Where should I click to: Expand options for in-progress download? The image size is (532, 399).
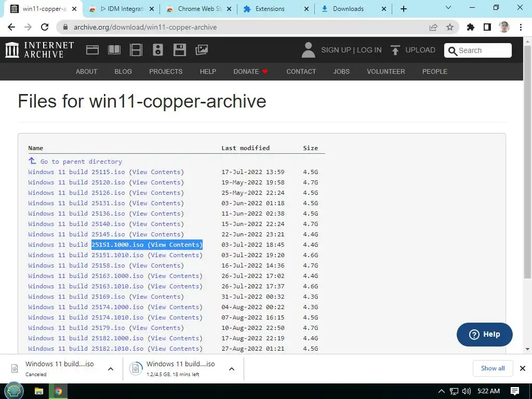pos(232,369)
